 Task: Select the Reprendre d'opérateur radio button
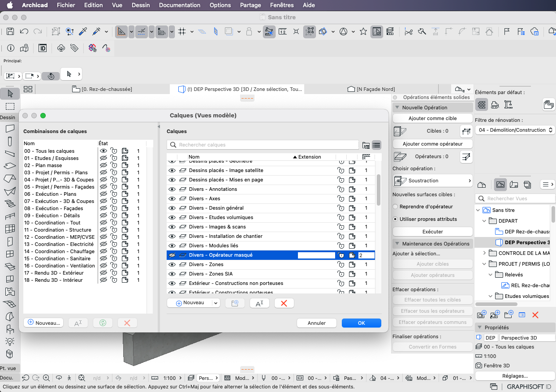pos(395,207)
